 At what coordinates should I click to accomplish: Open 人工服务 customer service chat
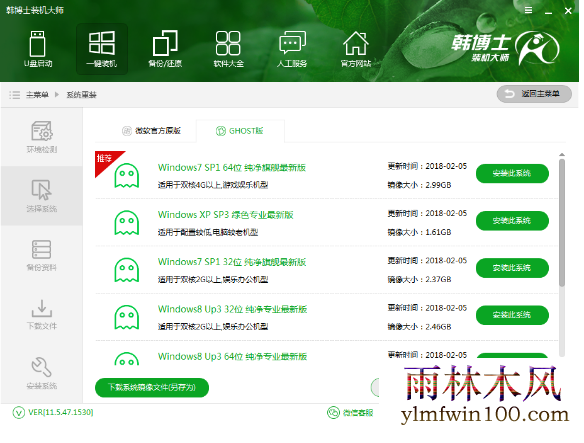[x=292, y=49]
